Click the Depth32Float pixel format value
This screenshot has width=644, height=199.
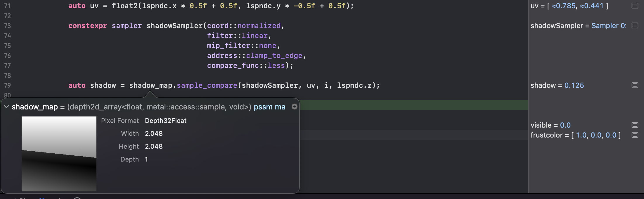tap(166, 121)
